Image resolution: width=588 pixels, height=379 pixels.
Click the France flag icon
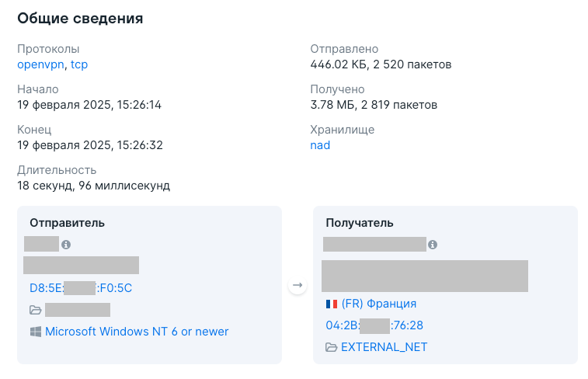click(332, 304)
